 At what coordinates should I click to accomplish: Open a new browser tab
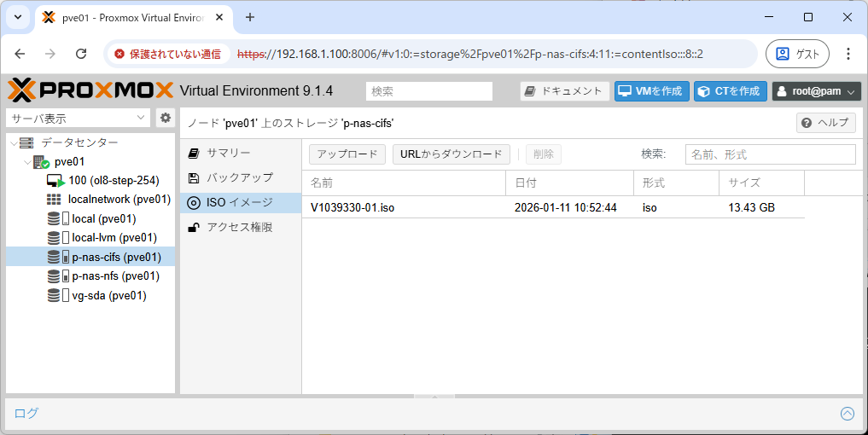coord(250,17)
